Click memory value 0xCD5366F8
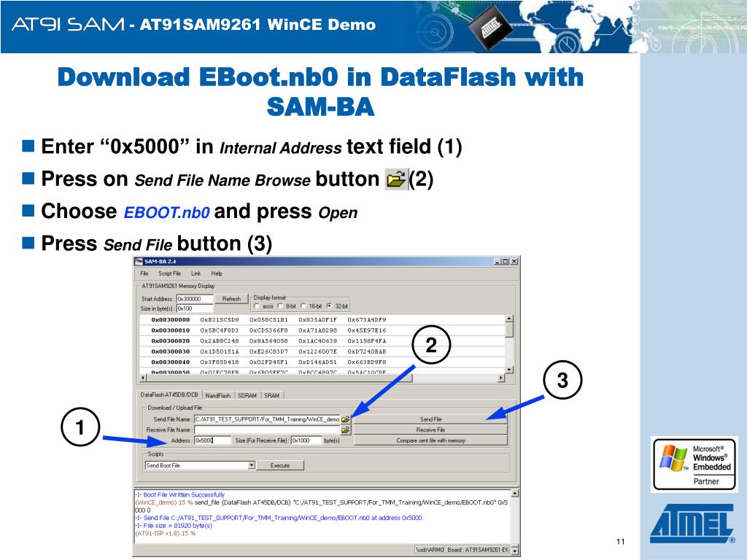 tap(268, 330)
